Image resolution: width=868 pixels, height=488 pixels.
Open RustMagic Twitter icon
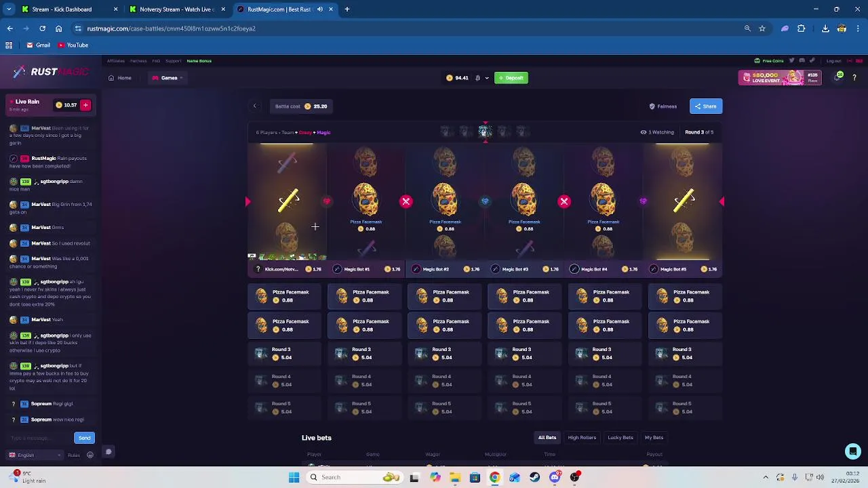791,61
